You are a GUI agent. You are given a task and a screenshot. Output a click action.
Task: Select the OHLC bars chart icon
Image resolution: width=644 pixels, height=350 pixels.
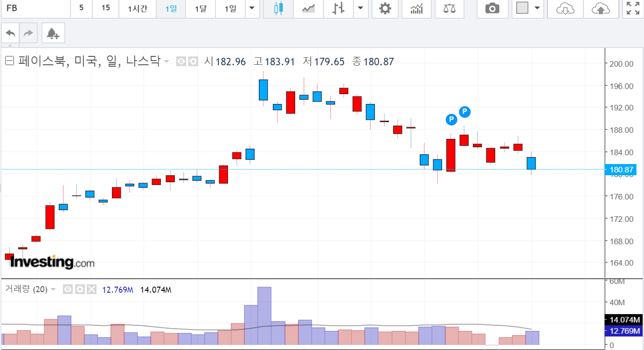339,8
